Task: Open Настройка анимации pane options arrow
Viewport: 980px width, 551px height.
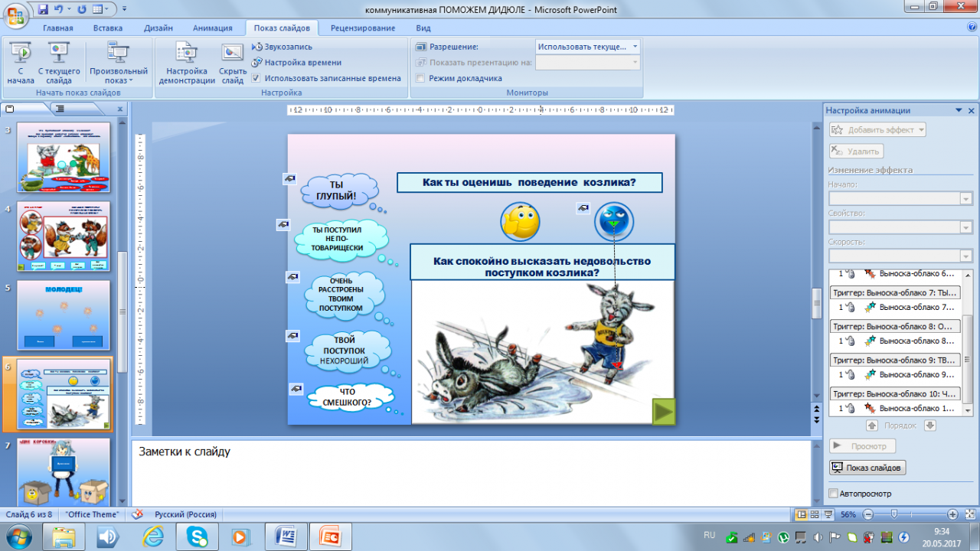Action: (959, 111)
